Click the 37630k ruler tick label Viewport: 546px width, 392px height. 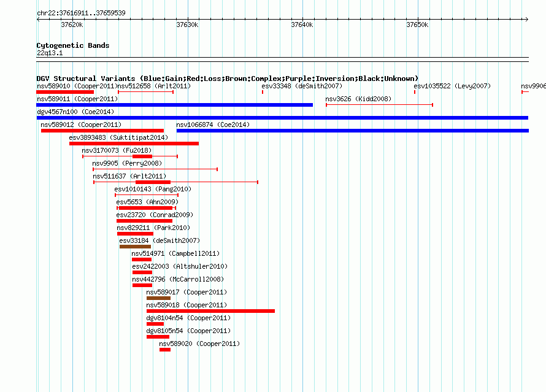click(187, 25)
